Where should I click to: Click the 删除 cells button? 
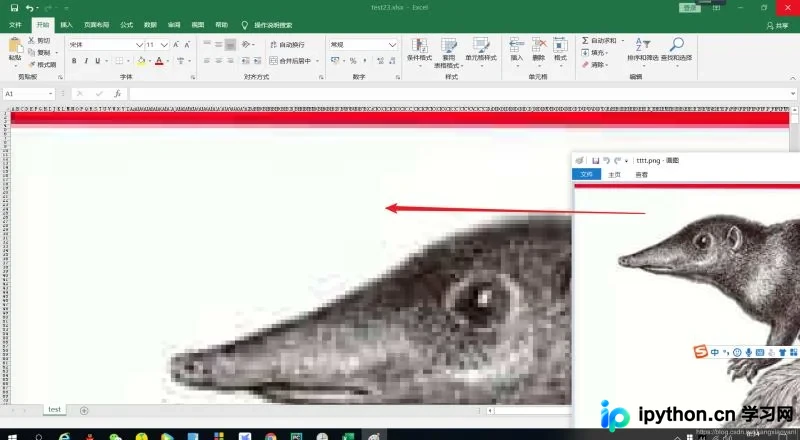pos(539,51)
